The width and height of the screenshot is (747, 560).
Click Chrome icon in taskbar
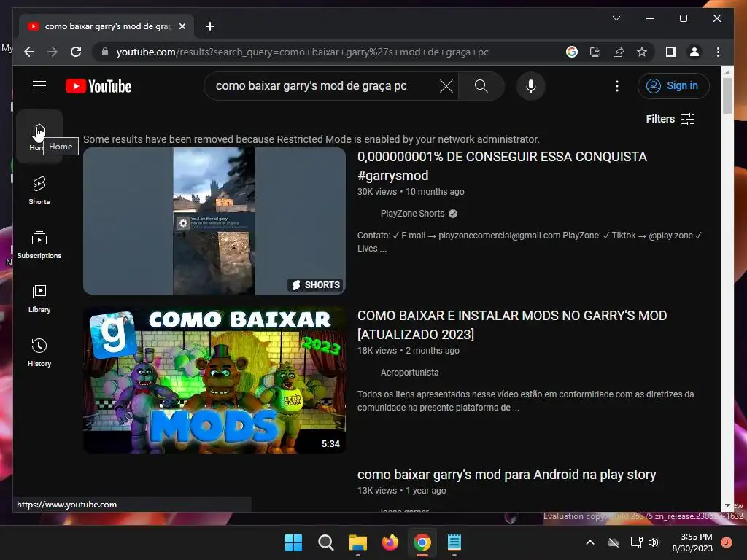422,542
